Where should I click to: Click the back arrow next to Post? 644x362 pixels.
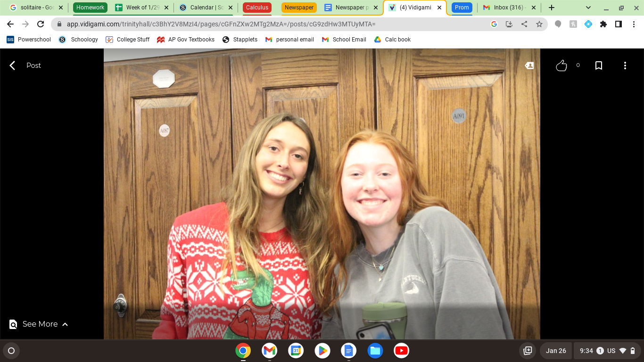click(x=13, y=66)
